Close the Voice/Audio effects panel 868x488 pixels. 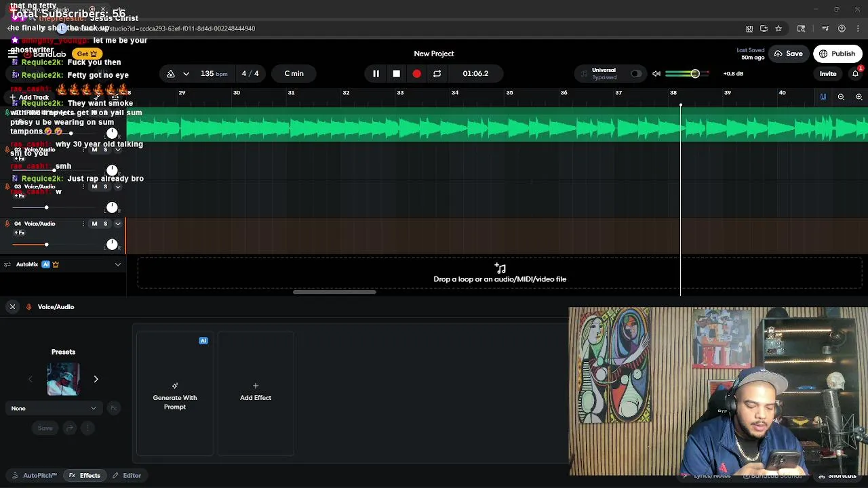[x=12, y=307]
